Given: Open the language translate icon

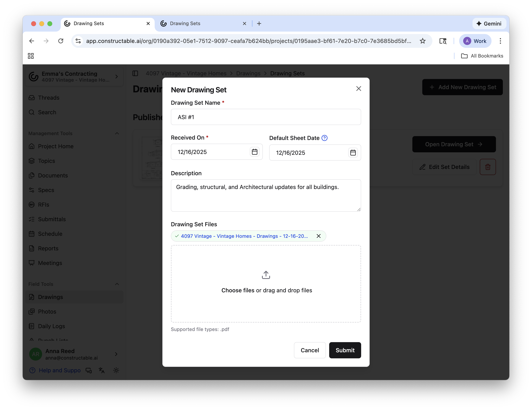Looking at the screenshot, I should click(x=102, y=370).
